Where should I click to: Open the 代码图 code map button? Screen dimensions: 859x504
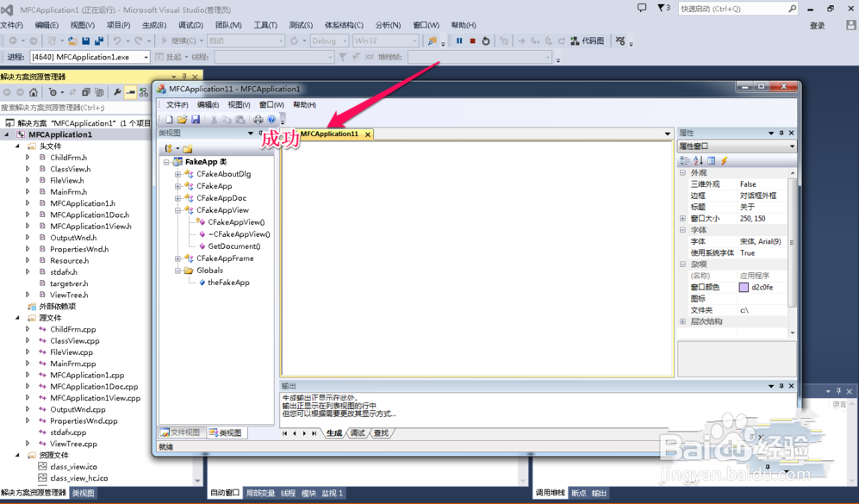pos(588,40)
